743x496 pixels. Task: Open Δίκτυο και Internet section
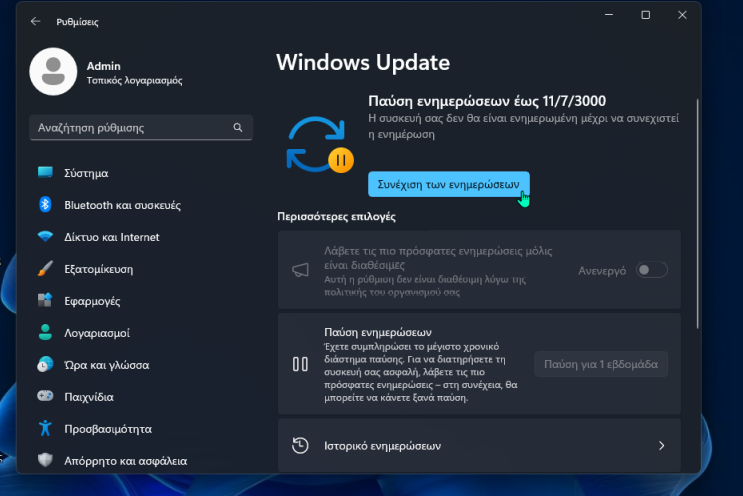point(112,237)
